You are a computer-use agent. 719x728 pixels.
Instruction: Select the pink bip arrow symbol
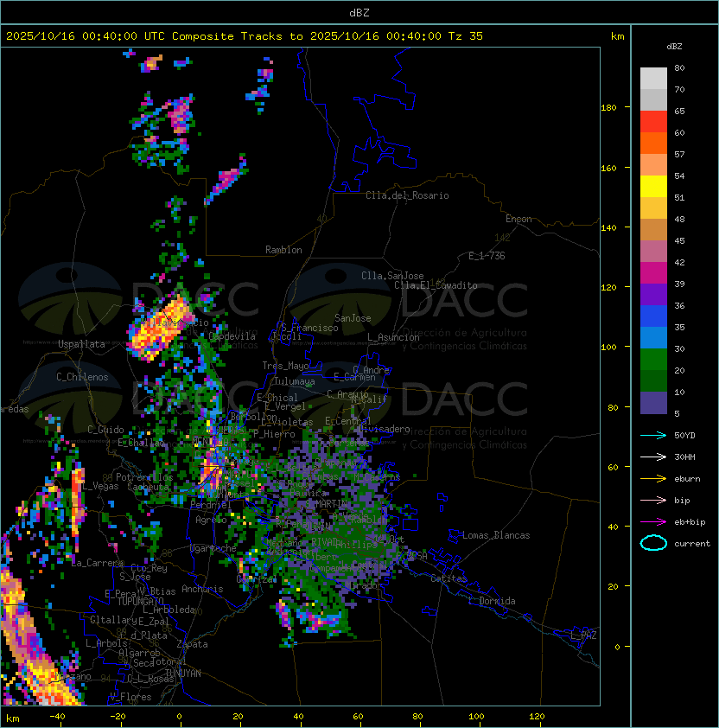(x=653, y=500)
